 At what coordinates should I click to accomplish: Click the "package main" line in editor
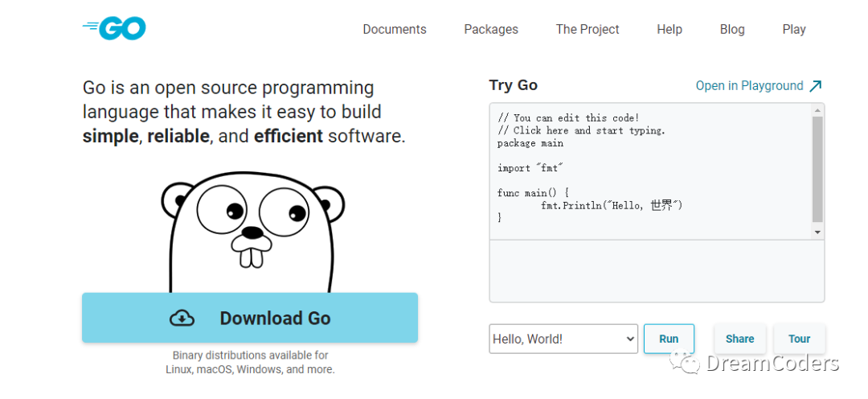(x=530, y=143)
